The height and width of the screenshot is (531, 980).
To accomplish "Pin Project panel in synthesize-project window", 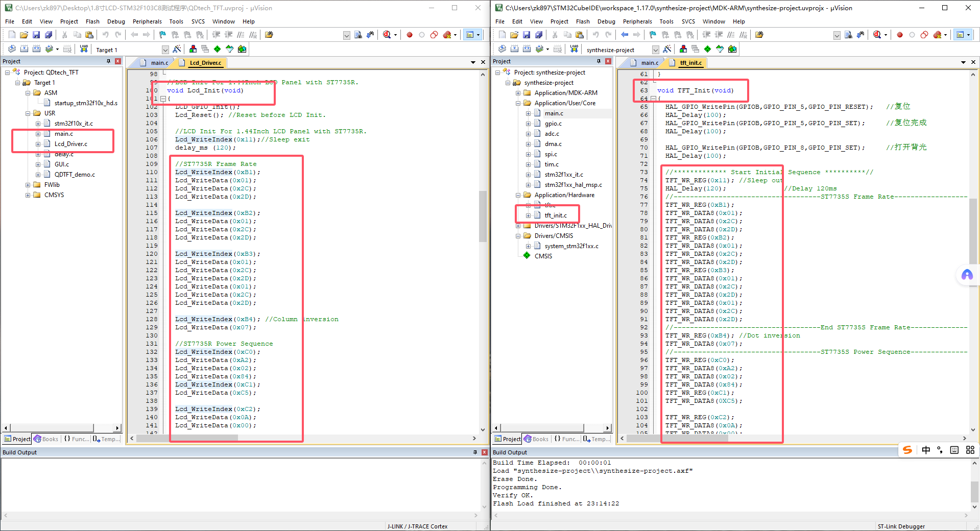I will click(599, 61).
